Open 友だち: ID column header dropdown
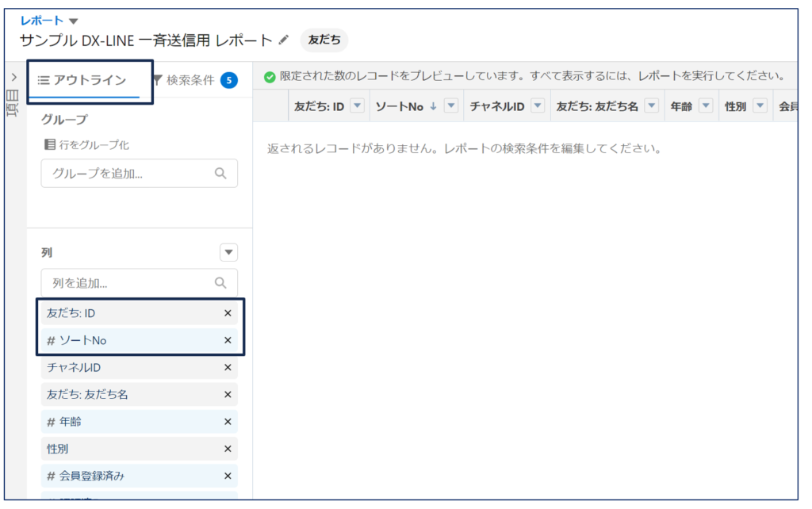 [356, 106]
